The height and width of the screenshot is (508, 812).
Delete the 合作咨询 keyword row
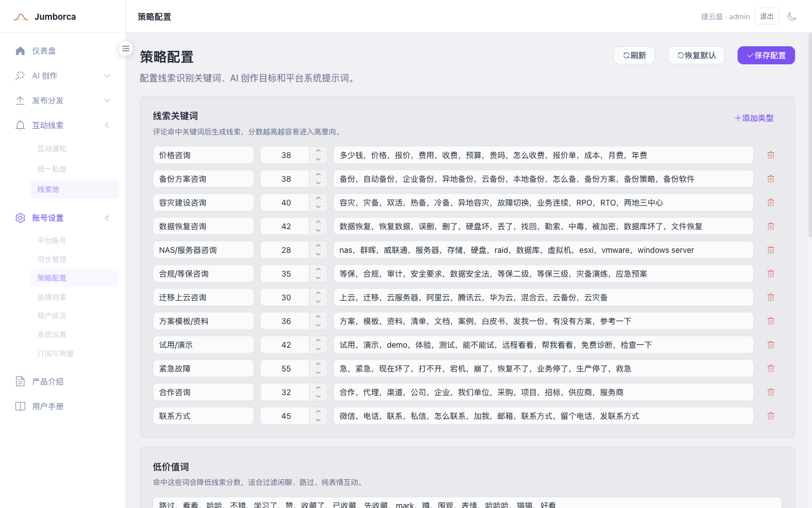[x=771, y=392]
